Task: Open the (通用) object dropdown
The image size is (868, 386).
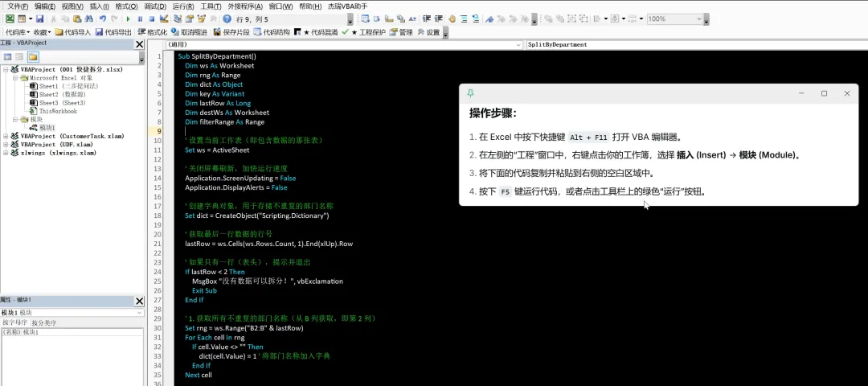Action: tap(343, 44)
